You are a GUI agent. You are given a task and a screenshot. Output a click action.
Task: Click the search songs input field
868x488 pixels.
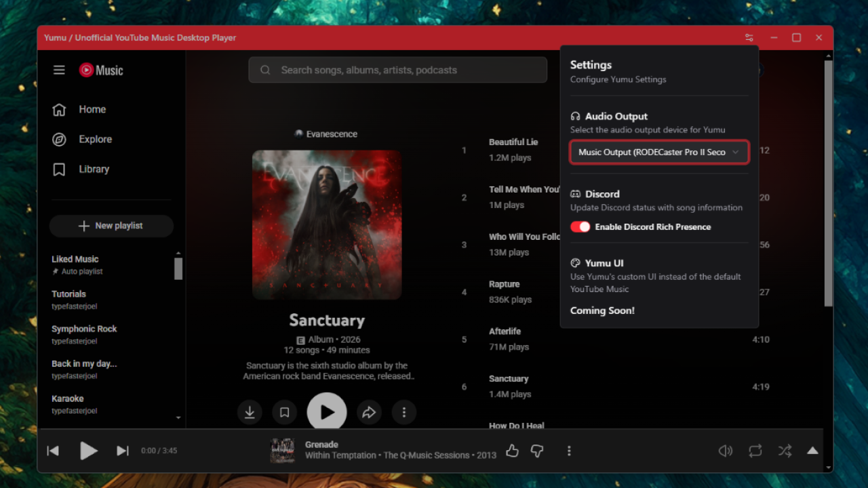click(x=397, y=70)
